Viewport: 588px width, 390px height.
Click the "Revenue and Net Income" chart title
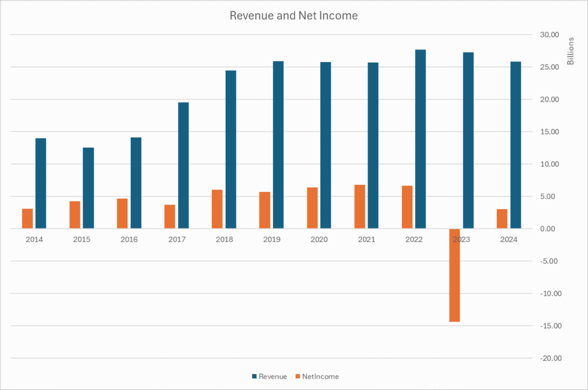pyautogui.click(x=293, y=16)
